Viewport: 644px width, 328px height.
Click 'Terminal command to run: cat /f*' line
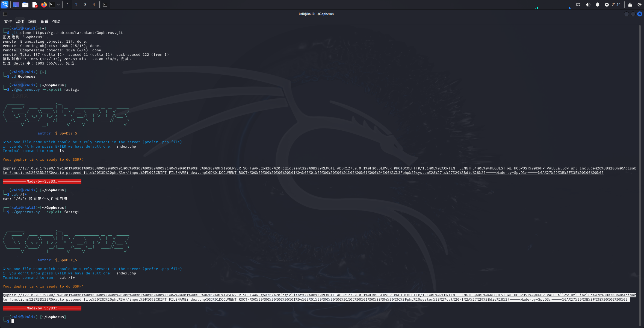coord(39,278)
